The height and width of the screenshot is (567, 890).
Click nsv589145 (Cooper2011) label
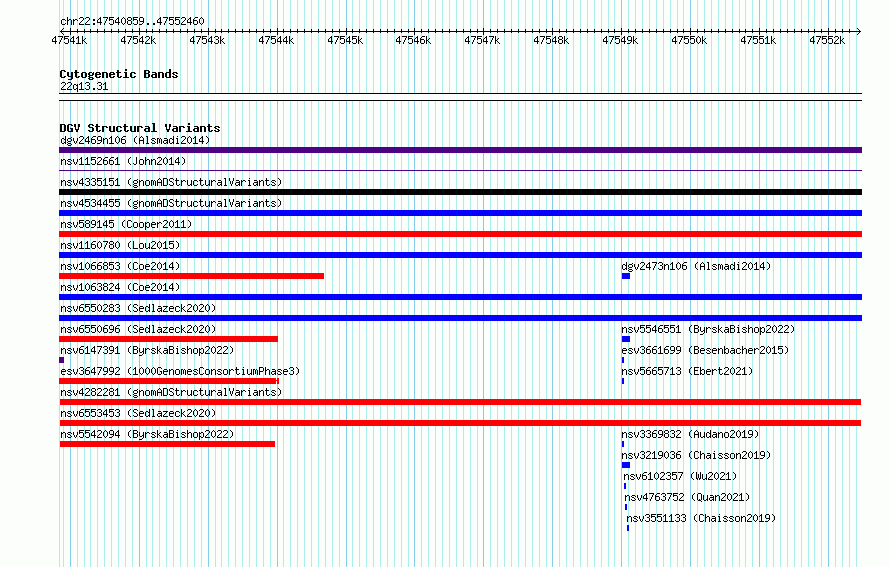126,224
